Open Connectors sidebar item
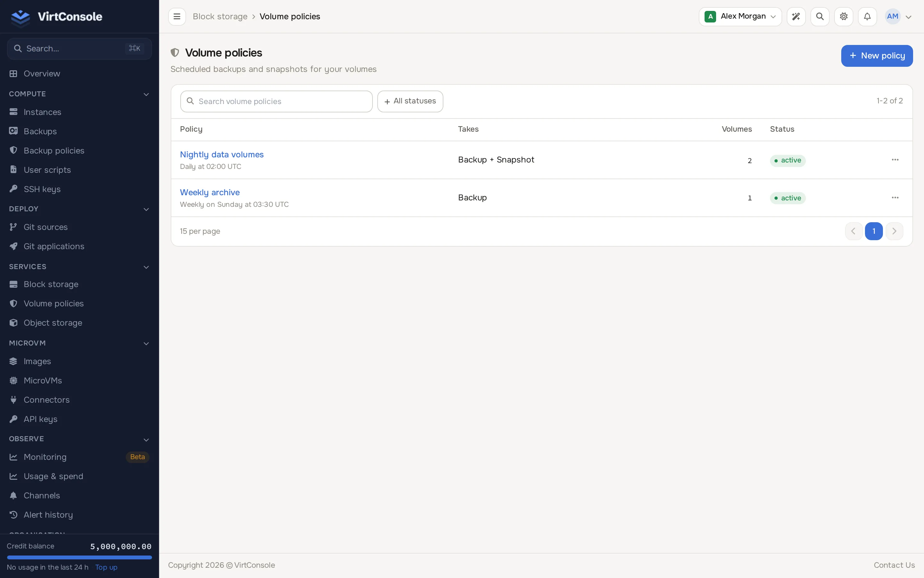The width and height of the screenshot is (924, 578). [x=80, y=400]
